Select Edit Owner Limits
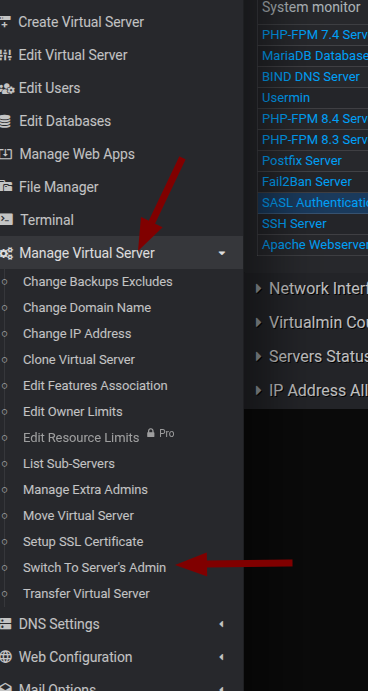Viewport: 368px width, 691px height. pos(73,412)
